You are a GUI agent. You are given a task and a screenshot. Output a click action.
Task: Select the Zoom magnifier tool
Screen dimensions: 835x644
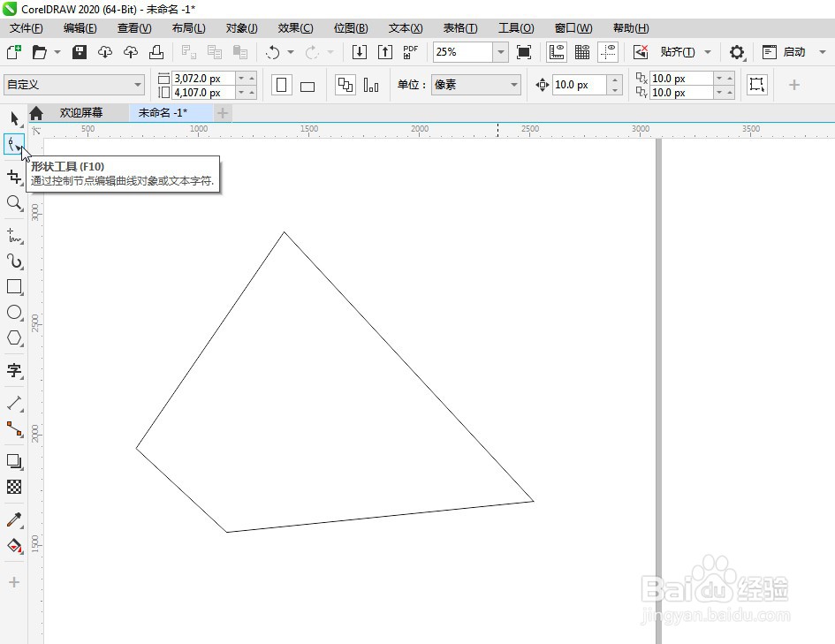(14, 202)
